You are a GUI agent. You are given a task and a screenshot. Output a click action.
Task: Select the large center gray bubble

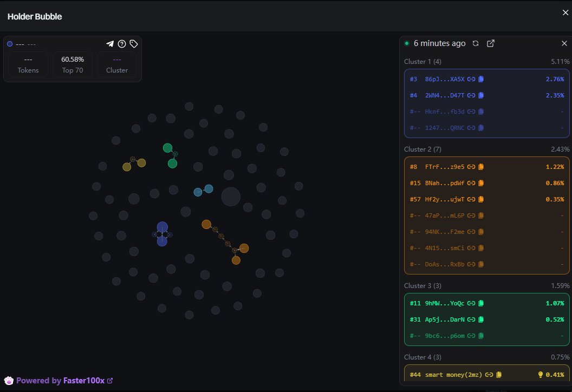point(231,197)
